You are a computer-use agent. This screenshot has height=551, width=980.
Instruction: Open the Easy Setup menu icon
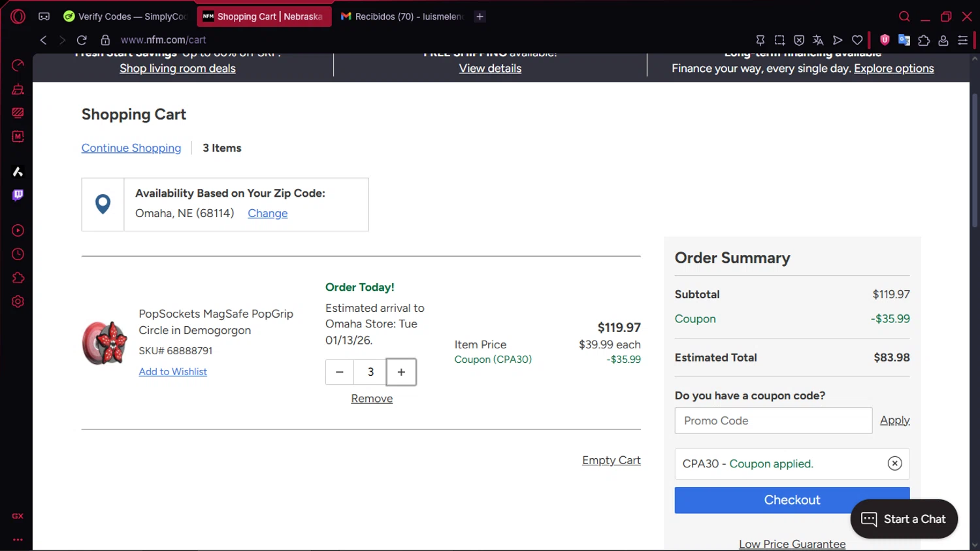click(x=962, y=40)
